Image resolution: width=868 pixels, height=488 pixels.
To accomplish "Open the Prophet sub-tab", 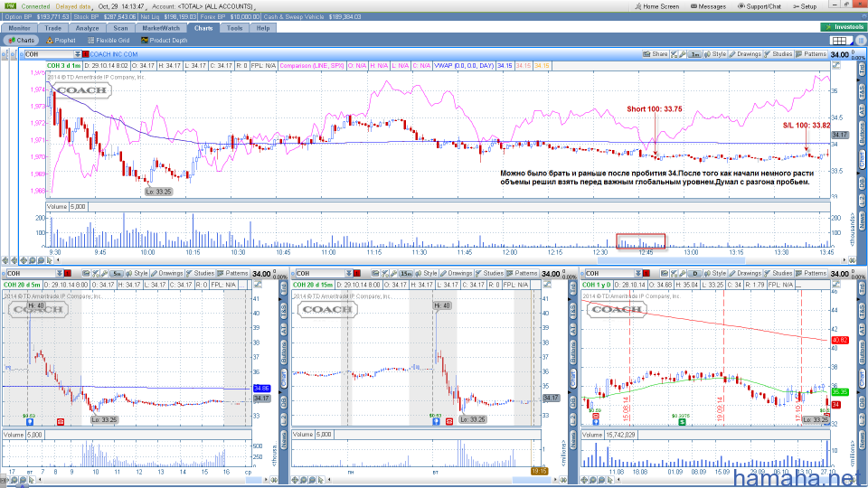I will 61,41.
